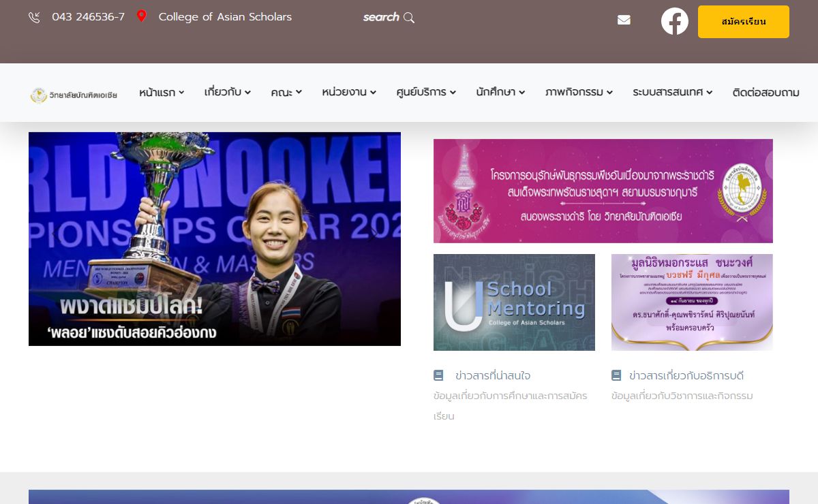Expand the ระบบสารสนเทศ menu
The image size is (818, 504).
672,93
